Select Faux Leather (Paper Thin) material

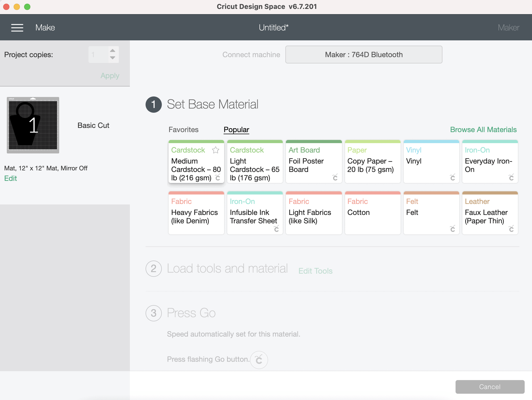[x=490, y=213]
